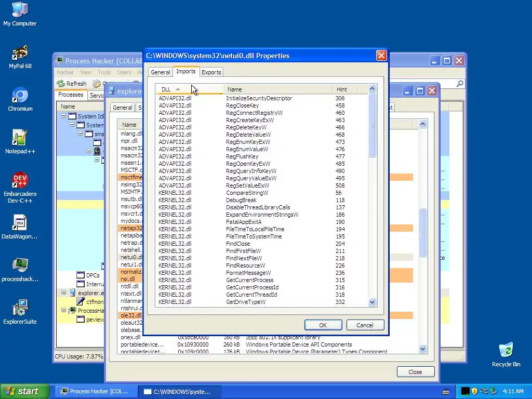Viewport: 532px width, 399px height.
Task: Click search magnifier in Process Hacker window
Action: click(460, 84)
